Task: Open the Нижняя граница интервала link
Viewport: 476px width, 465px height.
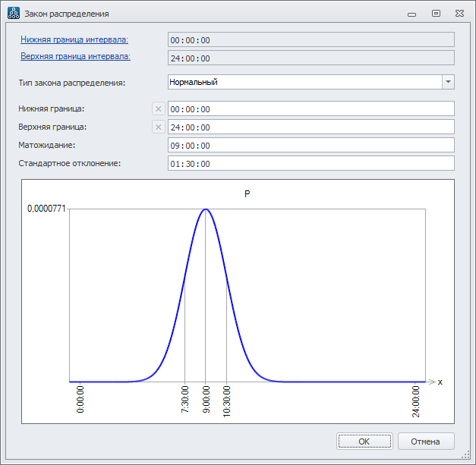Action: click(x=74, y=39)
